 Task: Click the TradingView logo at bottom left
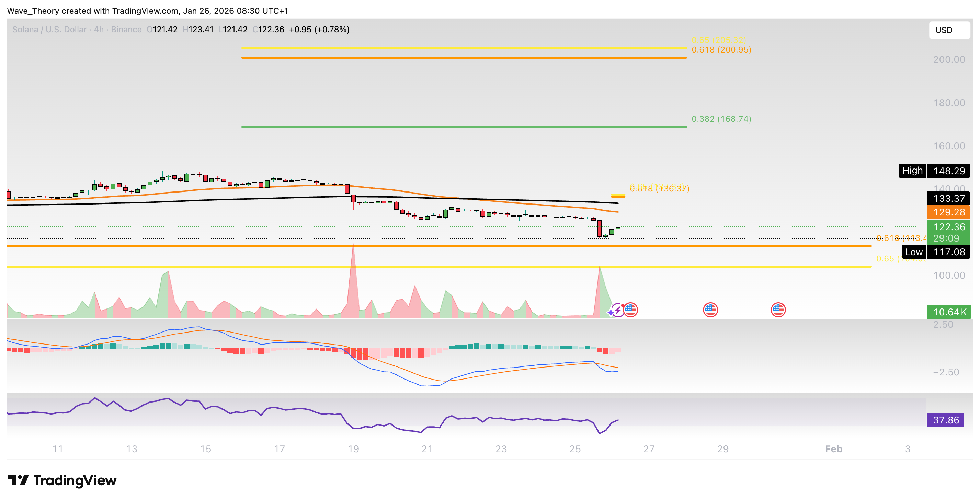(63, 480)
